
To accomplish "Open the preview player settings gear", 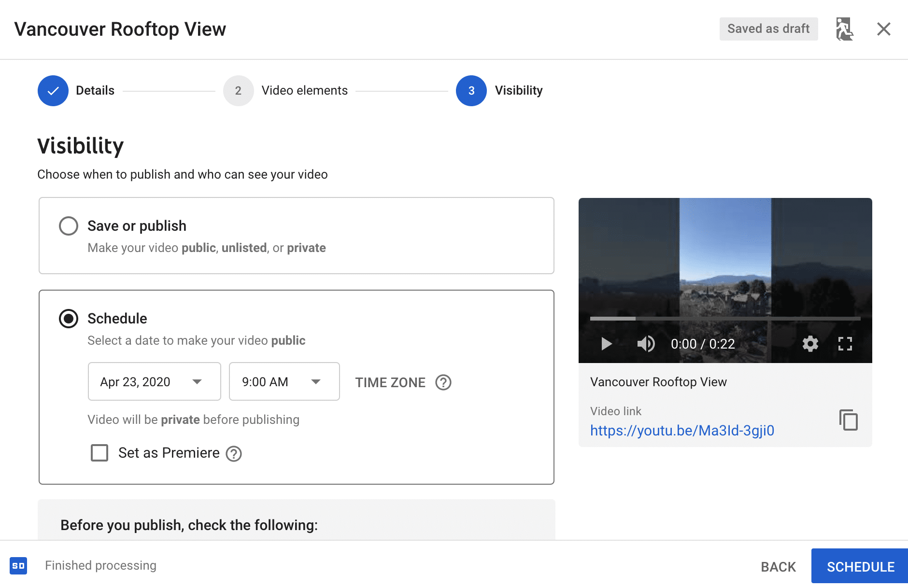I will pos(810,344).
